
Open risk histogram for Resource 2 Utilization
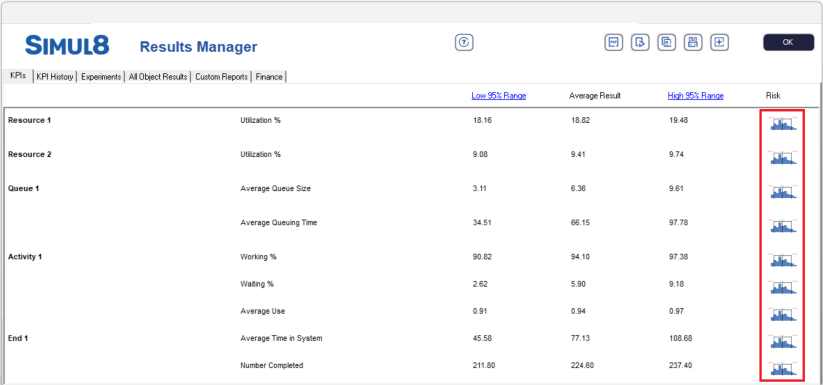coord(783,158)
